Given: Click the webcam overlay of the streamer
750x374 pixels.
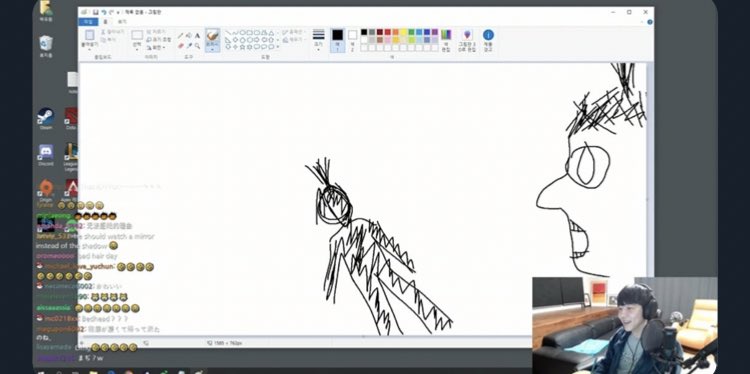Looking at the screenshot, I should pyautogui.click(x=625, y=325).
